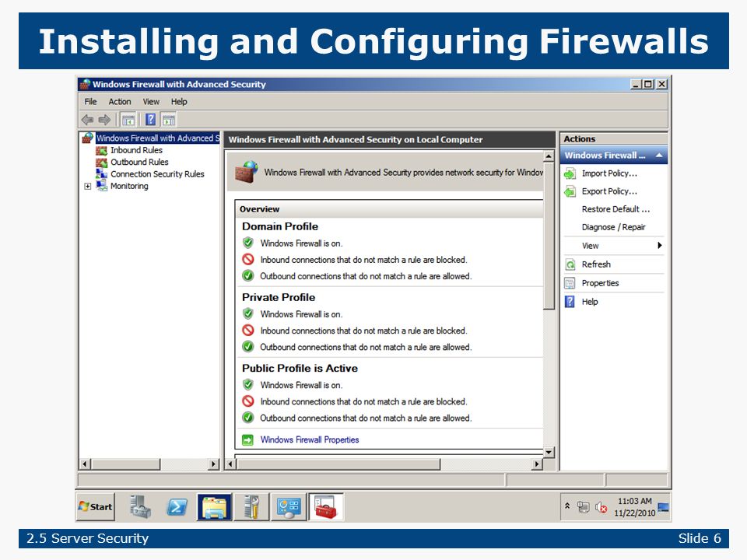747x560 pixels.
Task: Select Windows Firewall with Advanced Security root node
Action: (158, 138)
